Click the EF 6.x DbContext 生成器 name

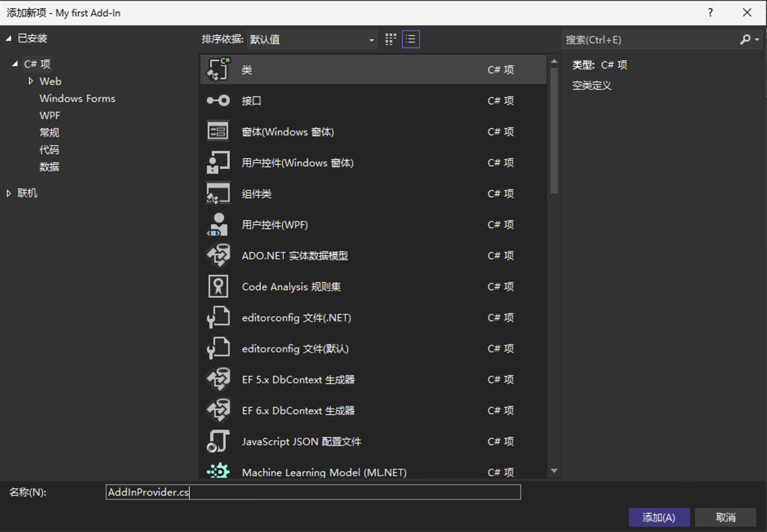[298, 411]
